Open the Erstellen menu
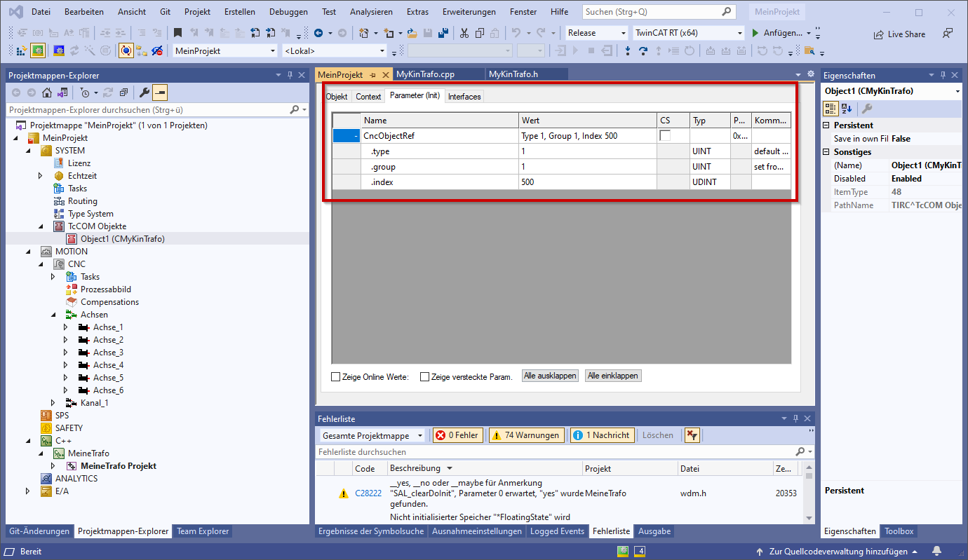 click(240, 12)
